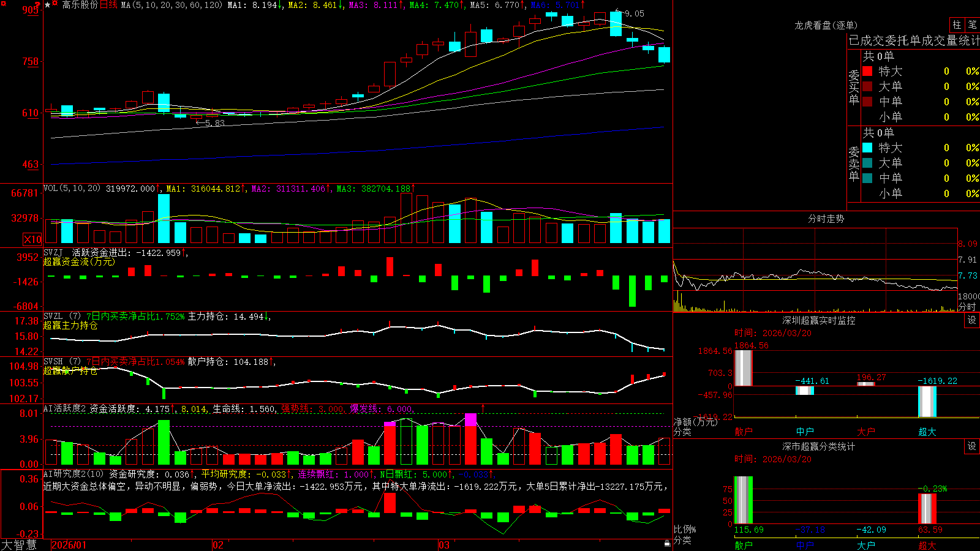
Task: Click the 超赢主力持仓 label
Action: 70,325
